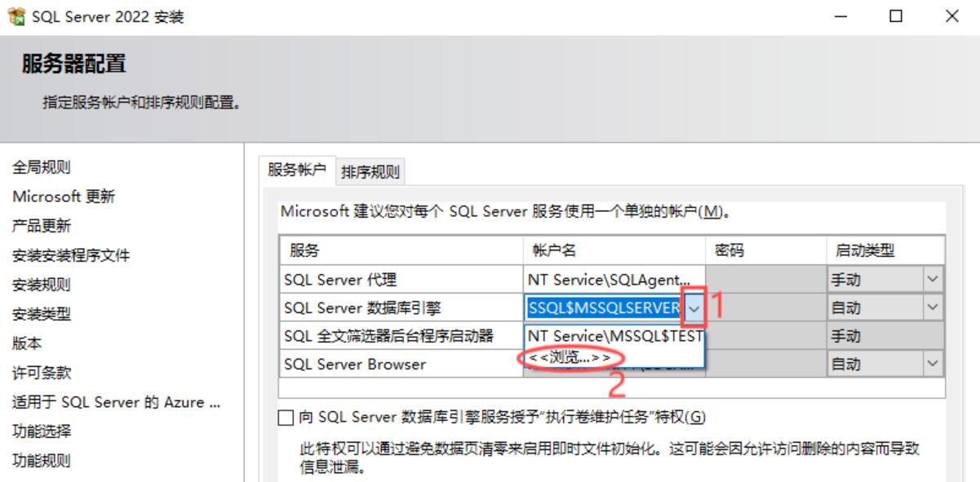Click 功能选择 step in sidebar
Image resolution: width=980 pixels, height=482 pixels.
pos(42,431)
